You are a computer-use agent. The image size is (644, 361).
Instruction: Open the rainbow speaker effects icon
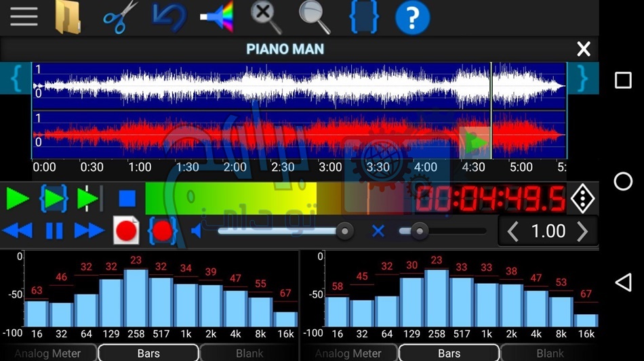(217, 17)
